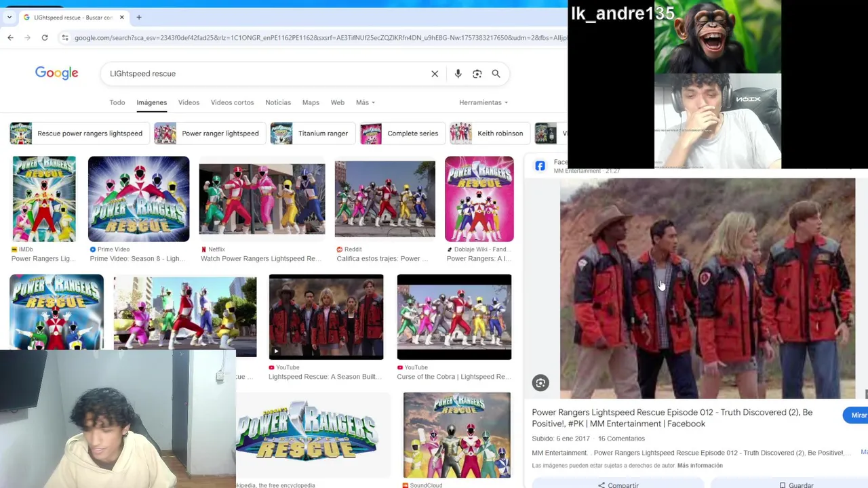The image size is (868, 488).
Task: Click Curse of the Cobra caption link
Action: pos(454,376)
